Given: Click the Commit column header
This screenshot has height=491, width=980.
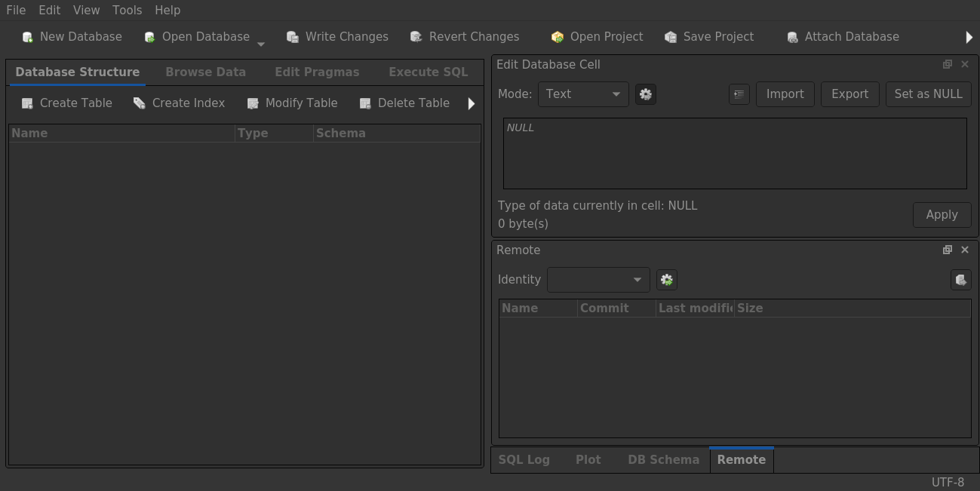Looking at the screenshot, I should point(617,308).
